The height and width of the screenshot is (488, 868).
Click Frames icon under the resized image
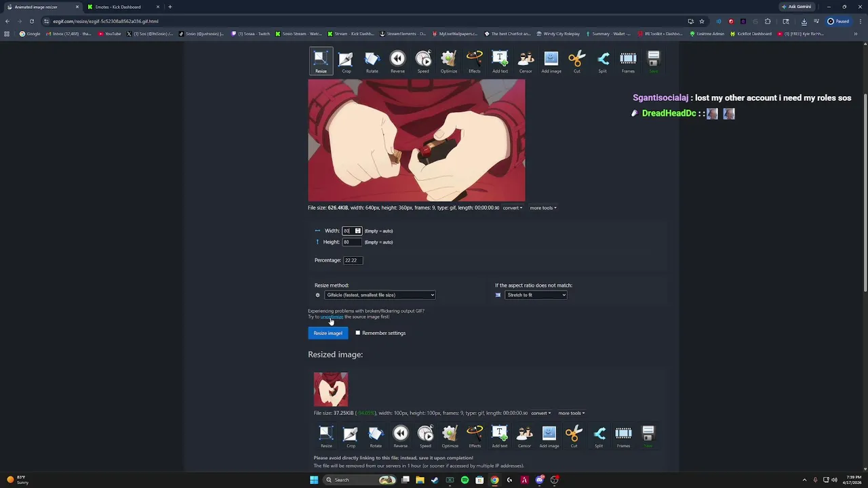coord(623,436)
